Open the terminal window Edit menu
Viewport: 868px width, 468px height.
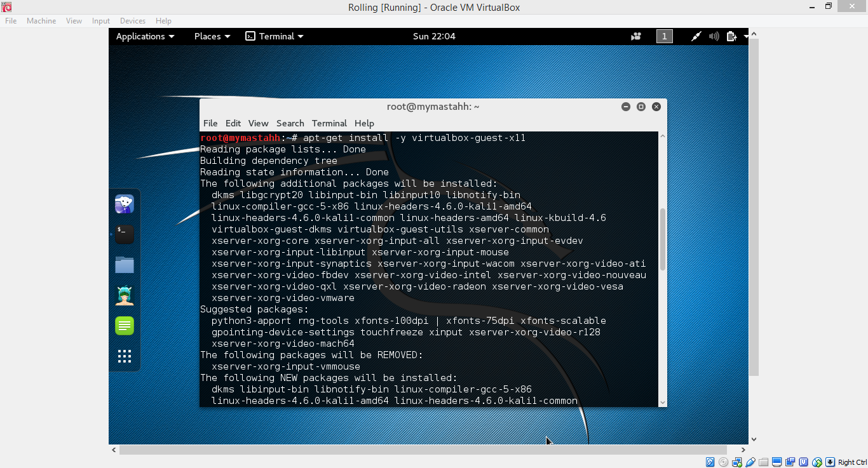click(x=233, y=123)
